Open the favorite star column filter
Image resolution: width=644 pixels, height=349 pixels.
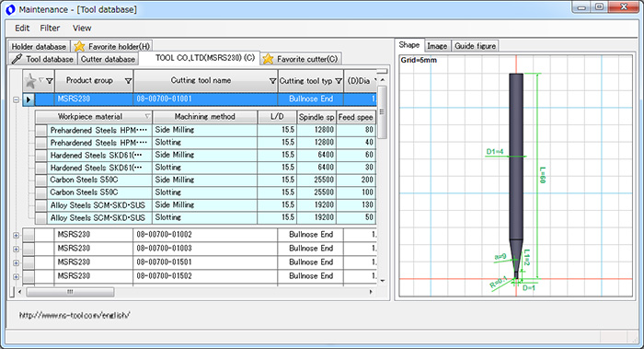(x=50, y=81)
